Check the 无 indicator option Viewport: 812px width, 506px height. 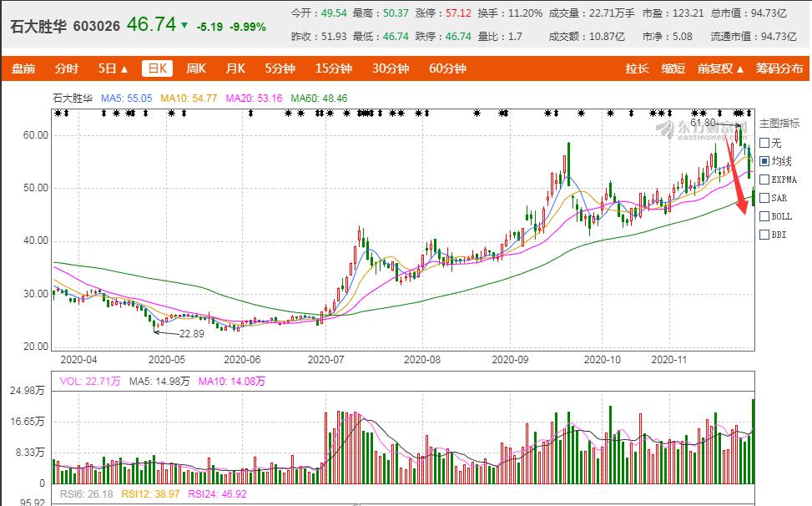coord(764,143)
